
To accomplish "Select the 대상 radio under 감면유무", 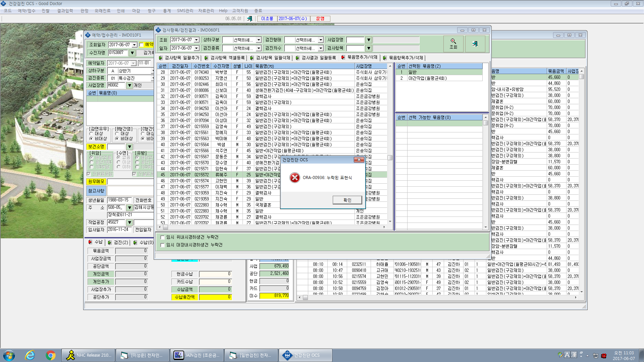I will pos(91,133).
